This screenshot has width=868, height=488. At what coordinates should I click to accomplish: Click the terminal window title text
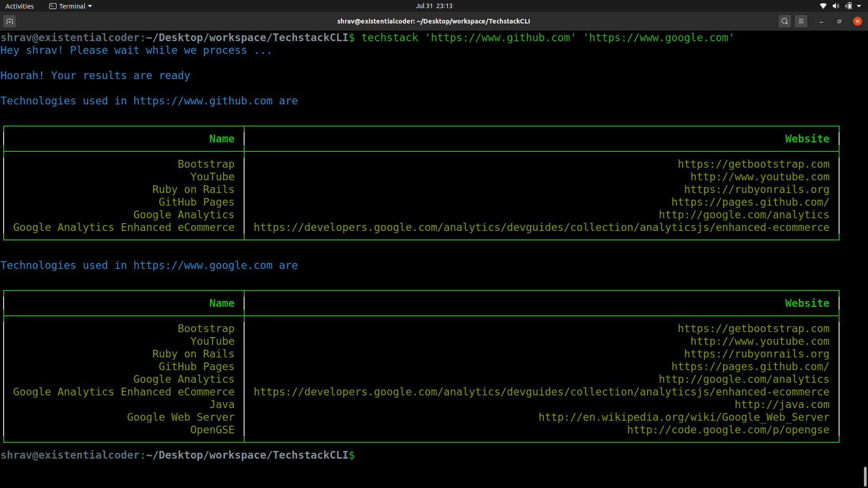pyautogui.click(x=434, y=21)
